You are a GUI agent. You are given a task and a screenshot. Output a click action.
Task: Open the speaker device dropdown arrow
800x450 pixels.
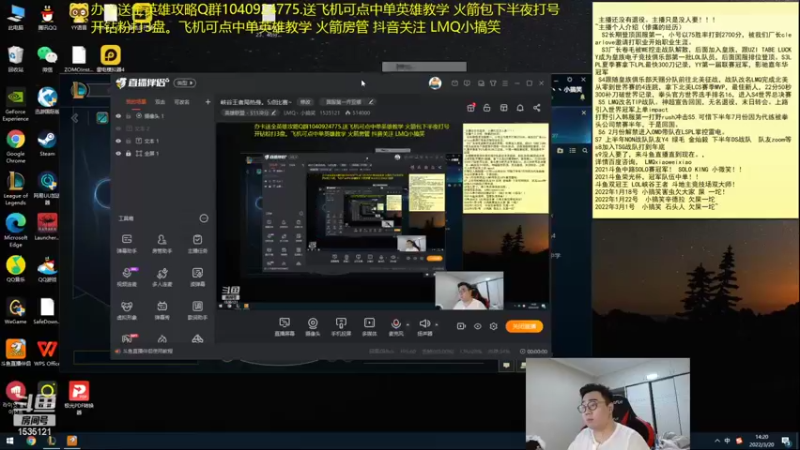pos(436,324)
